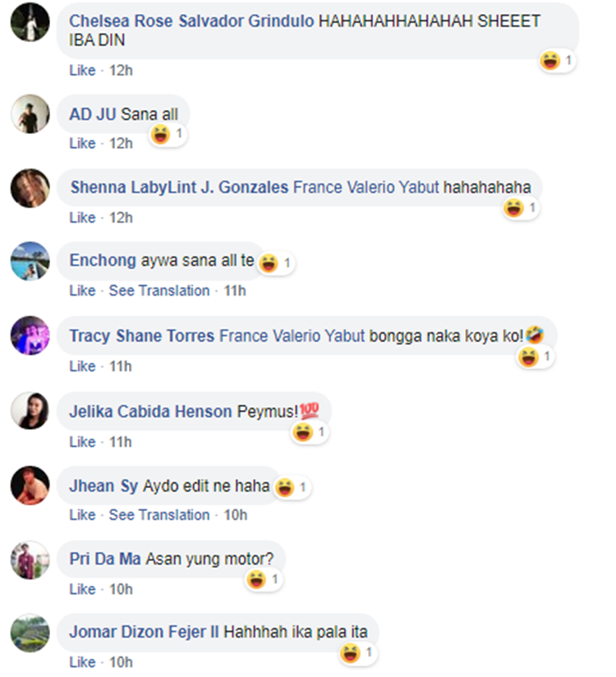Open Haha reaction on Shenna LabyLint's comment

coord(521,208)
